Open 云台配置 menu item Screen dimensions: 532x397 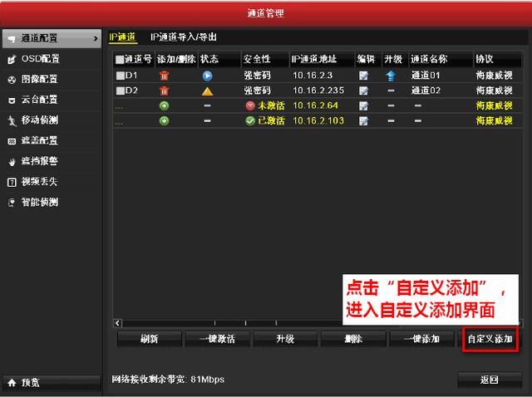(52, 100)
